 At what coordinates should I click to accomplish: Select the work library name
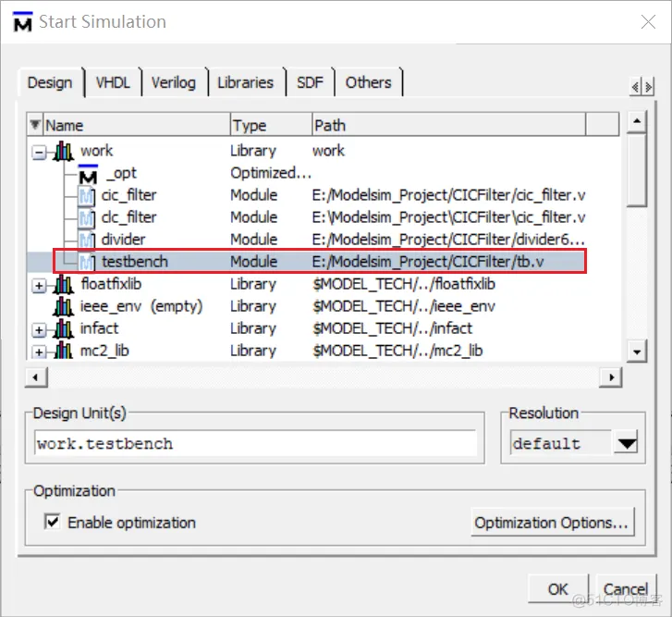click(96, 151)
